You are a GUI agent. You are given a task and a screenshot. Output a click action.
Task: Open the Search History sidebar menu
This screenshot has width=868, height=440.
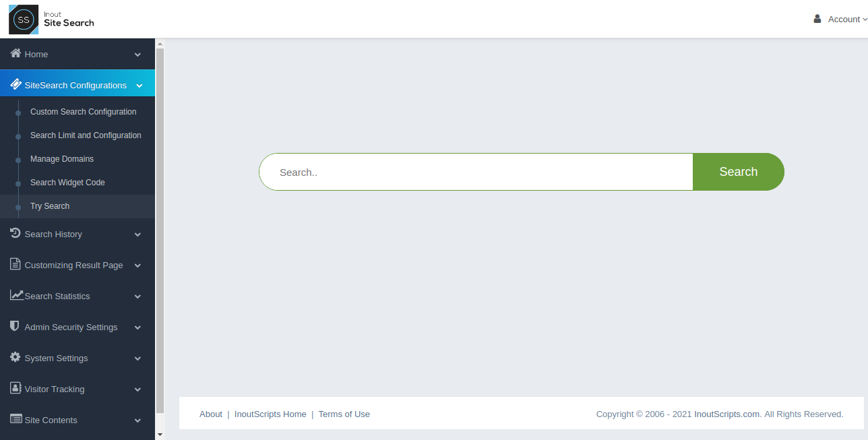point(77,234)
